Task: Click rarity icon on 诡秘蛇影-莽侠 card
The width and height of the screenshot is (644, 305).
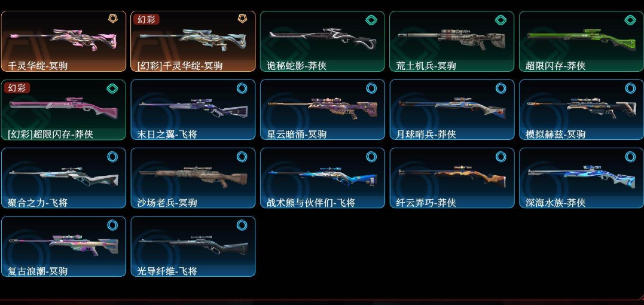Action: [371, 20]
